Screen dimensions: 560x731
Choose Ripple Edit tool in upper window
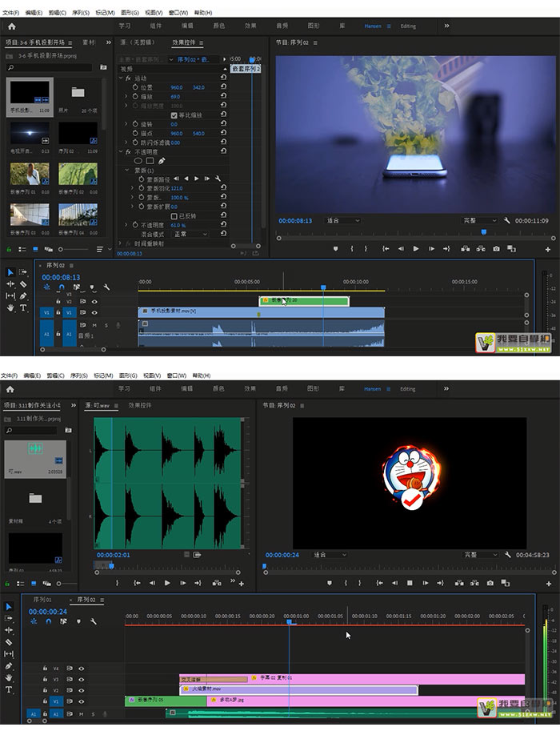(10, 284)
